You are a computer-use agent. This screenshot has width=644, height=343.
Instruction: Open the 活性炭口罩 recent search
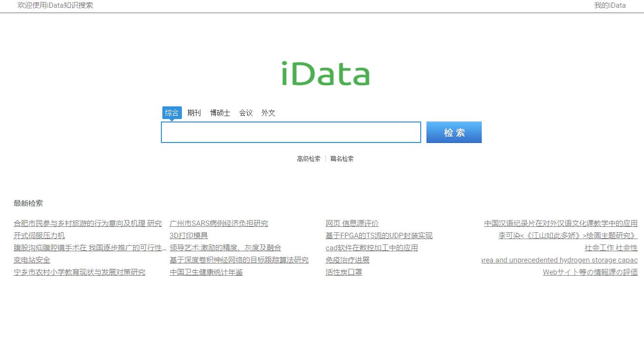pos(344,272)
